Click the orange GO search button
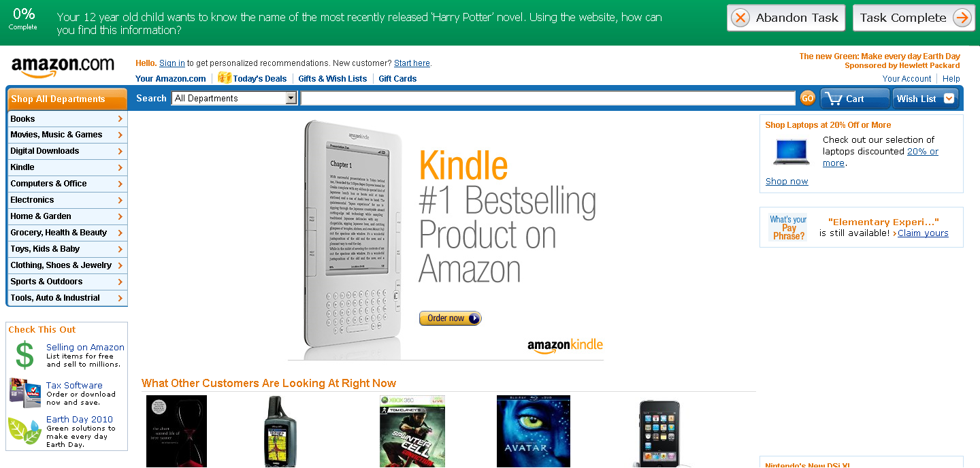Image resolution: width=980 pixels, height=468 pixels. point(807,99)
